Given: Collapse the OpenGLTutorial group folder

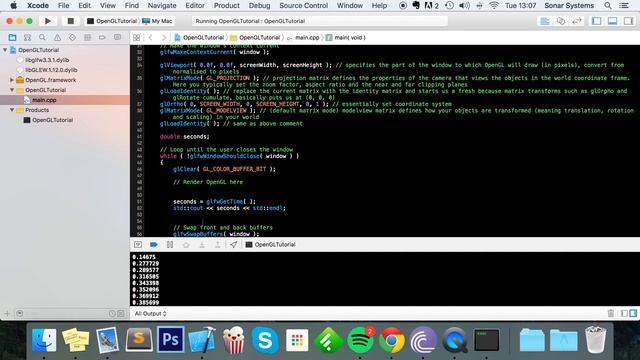Looking at the screenshot, I should pyautogui.click(x=12, y=90).
